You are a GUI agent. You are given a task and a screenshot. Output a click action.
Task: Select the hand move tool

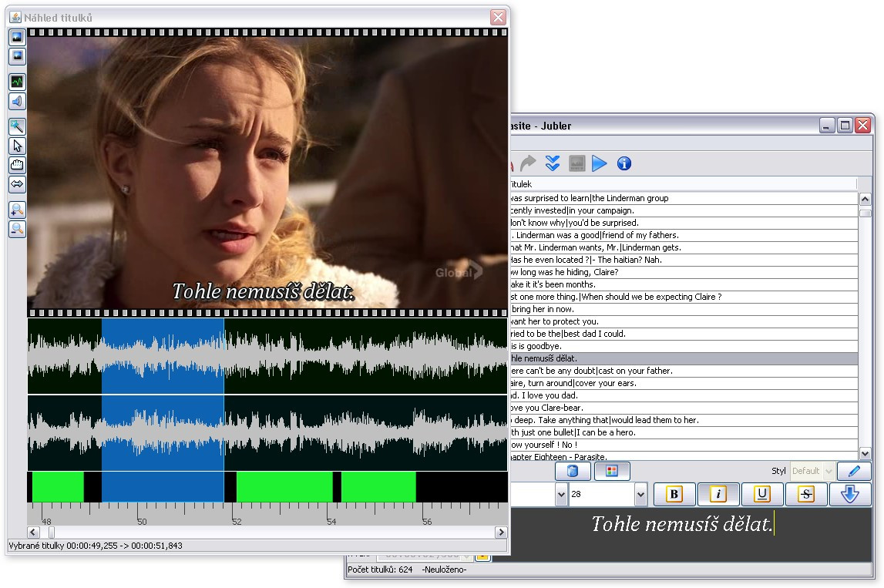coord(18,165)
